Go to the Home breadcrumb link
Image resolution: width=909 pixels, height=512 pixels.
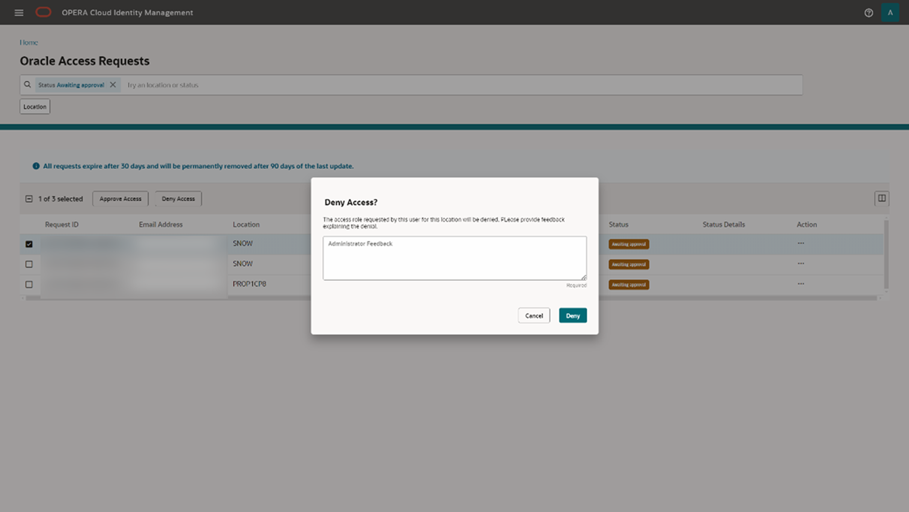pyautogui.click(x=28, y=42)
